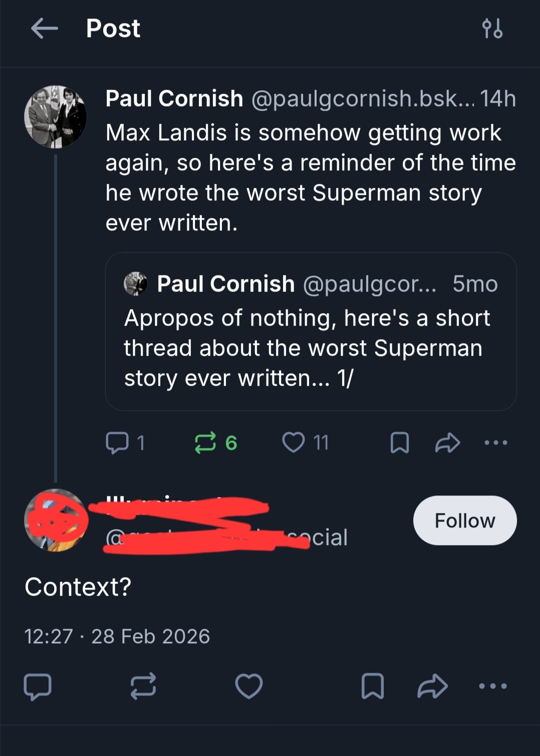Open Paul Cornish's profile name link
Image resolution: width=540 pixels, height=756 pixels.
(174, 99)
